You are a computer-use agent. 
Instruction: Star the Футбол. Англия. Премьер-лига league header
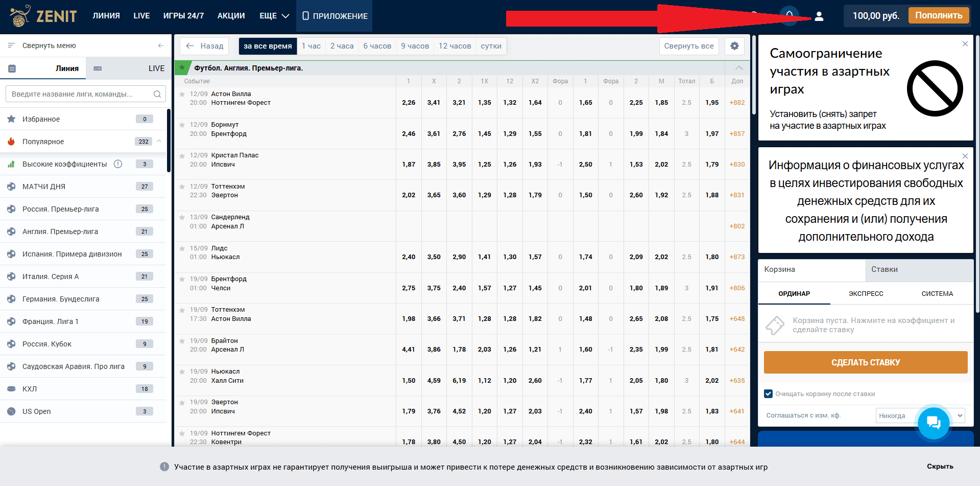(x=182, y=67)
